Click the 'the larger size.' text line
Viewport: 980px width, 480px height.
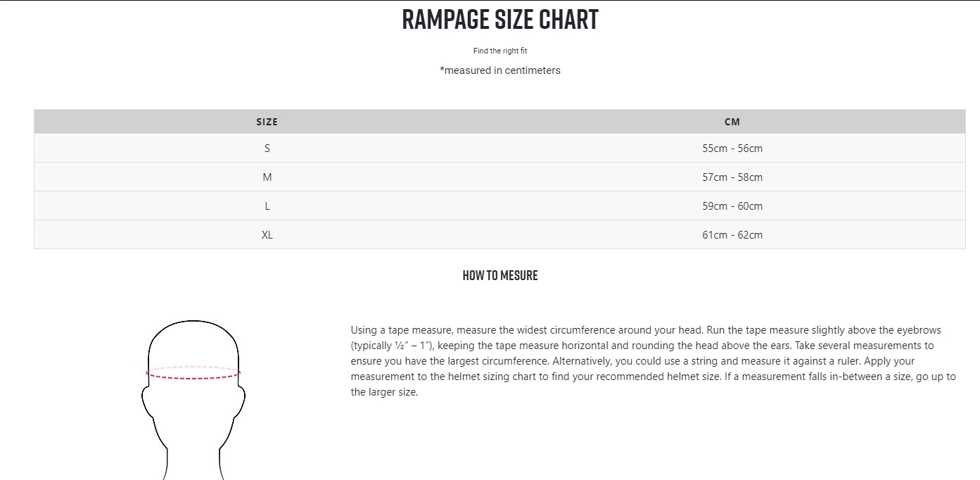tap(384, 392)
